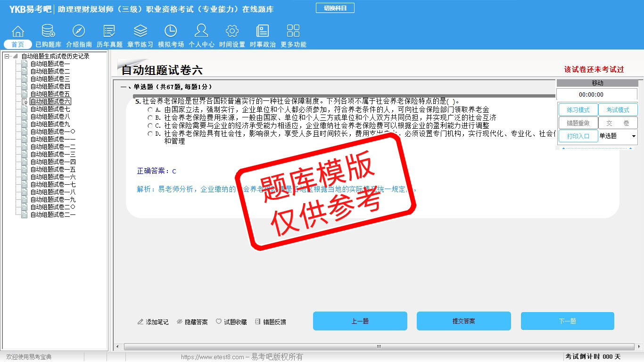The width and height of the screenshot is (644, 362).
Task: Select answer option A radio button
Action: click(x=150, y=110)
